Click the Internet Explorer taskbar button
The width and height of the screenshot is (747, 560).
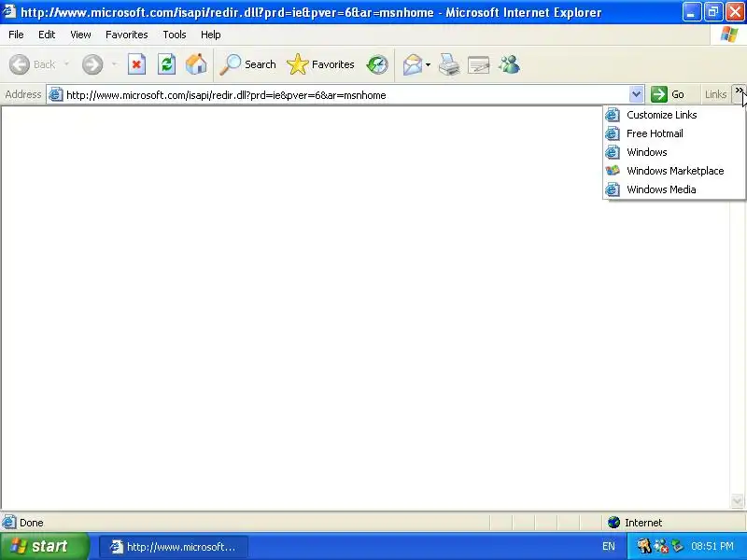click(174, 547)
